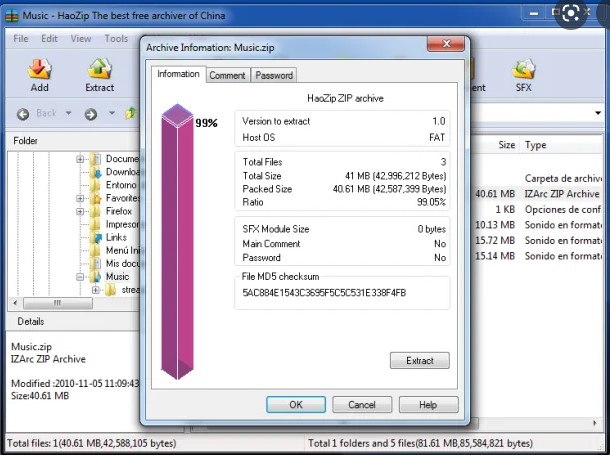Click the MD5 checksum value
This screenshot has width=610, height=455.
[324, 292]
